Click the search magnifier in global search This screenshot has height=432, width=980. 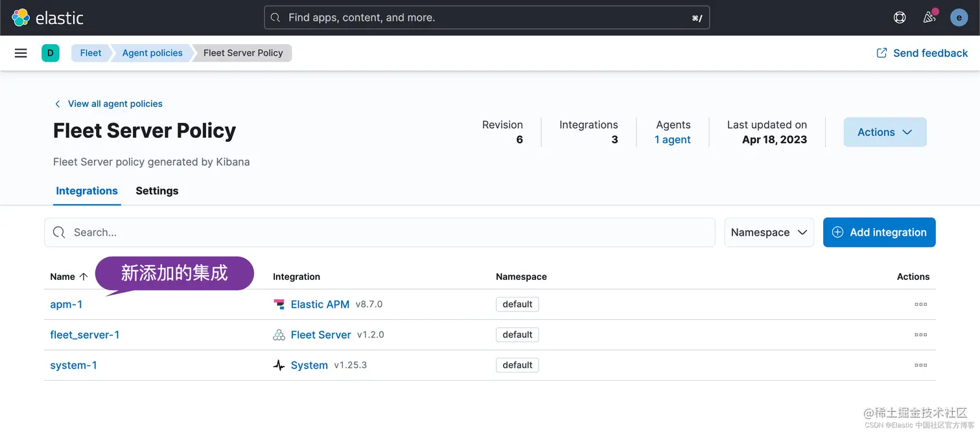click(275, 17)
